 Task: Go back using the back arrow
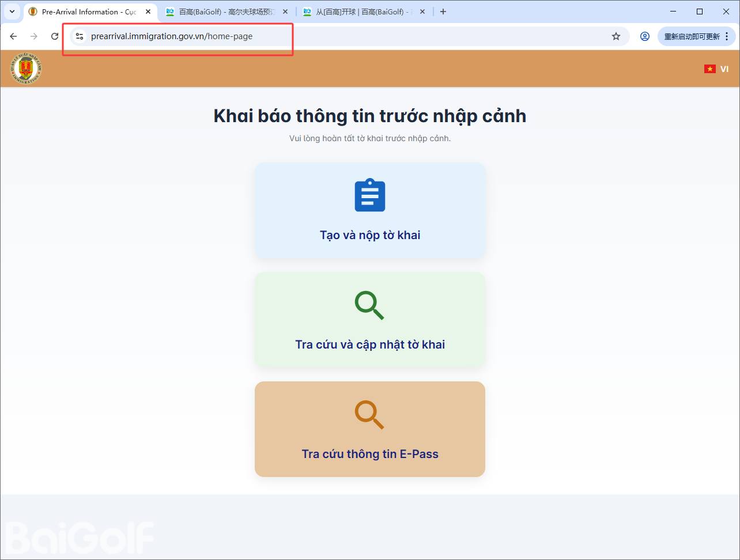click(13, 36)
